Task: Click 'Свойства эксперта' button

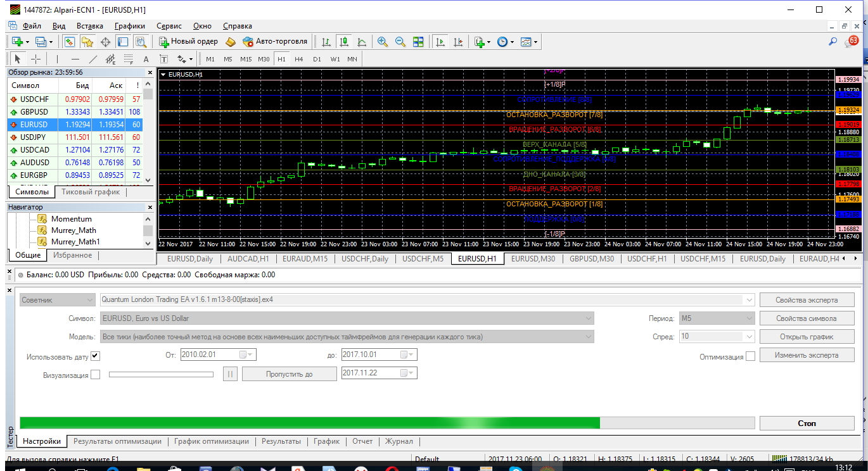Action: (x=807, y=299)
